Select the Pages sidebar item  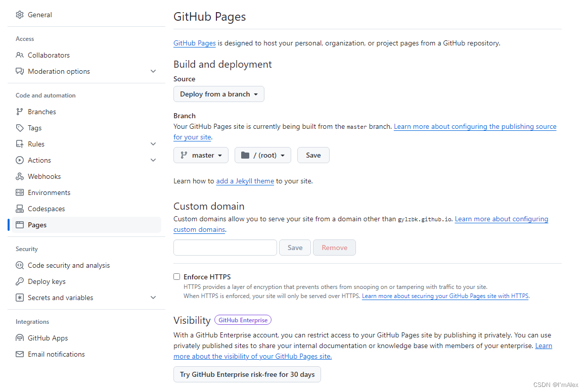pos(86,225)
